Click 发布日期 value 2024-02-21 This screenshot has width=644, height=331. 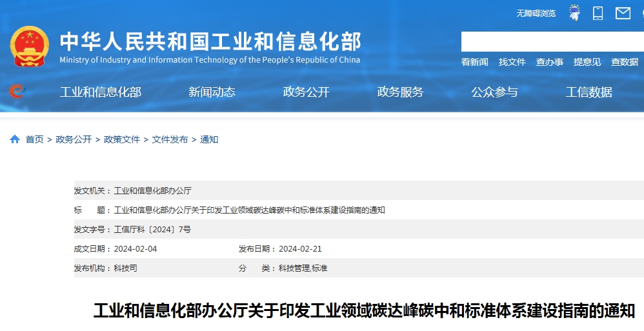coord(300,249)
